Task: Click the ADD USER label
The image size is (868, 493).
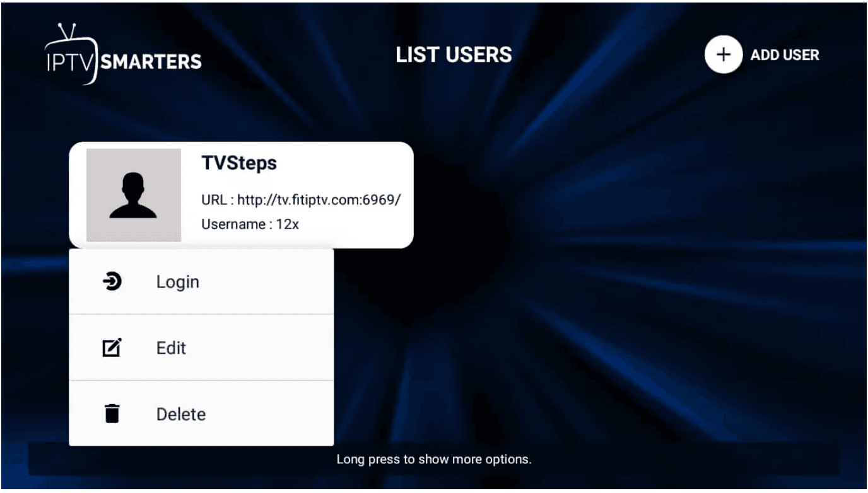Action: tap(784, 55)
